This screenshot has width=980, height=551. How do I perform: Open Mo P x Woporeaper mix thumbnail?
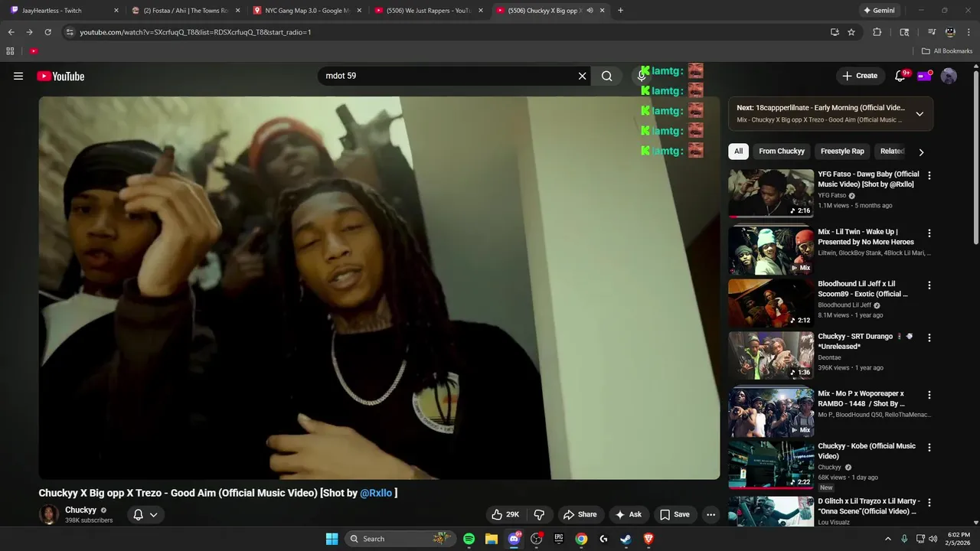(771, 412)
